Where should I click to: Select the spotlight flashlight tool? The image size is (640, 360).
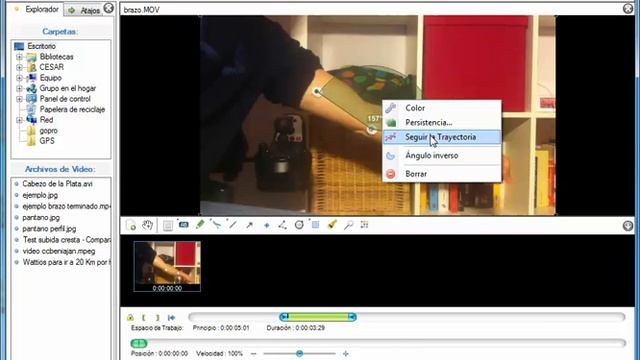pyautogui.click(x=332, y=224)
